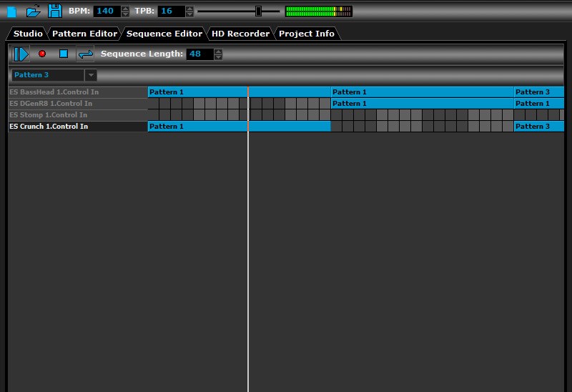Start sequence playback
Image resolution: width=572 pixels, height=392 pixels.
pos(21,54)
